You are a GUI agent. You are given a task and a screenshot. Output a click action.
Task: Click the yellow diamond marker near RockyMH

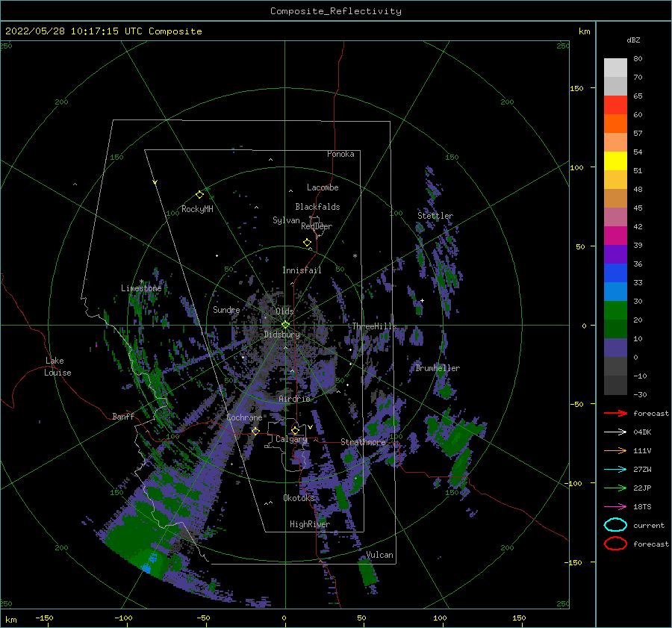tap(199, 195)
